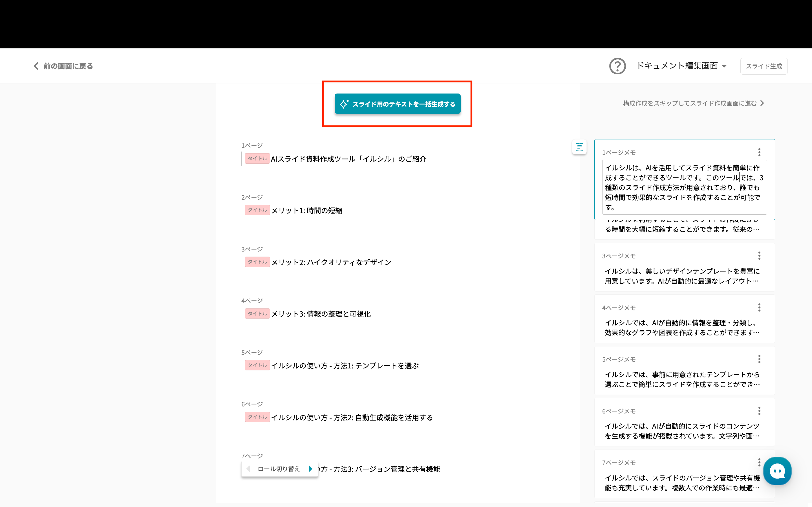Click the right arrow of ロール切り替え

tap(310, 469)
